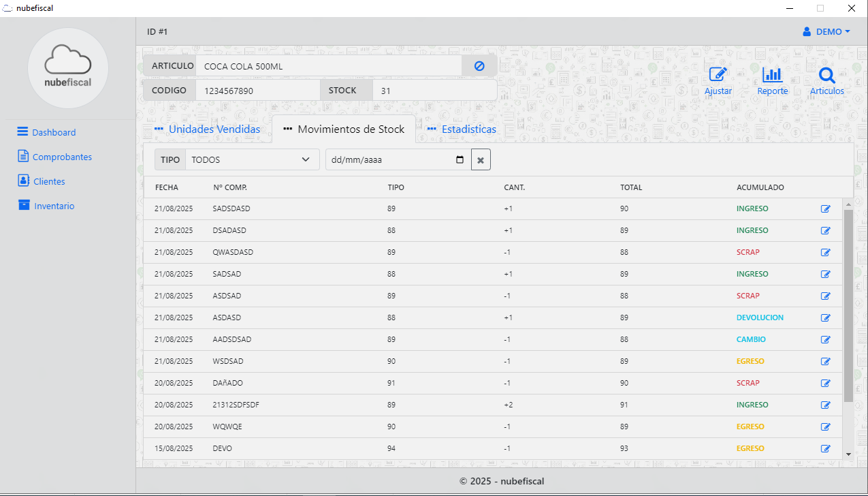Click the Articulos search magnifier icon
The height and width of the screenshot is (496, 868).
(826, 75)
